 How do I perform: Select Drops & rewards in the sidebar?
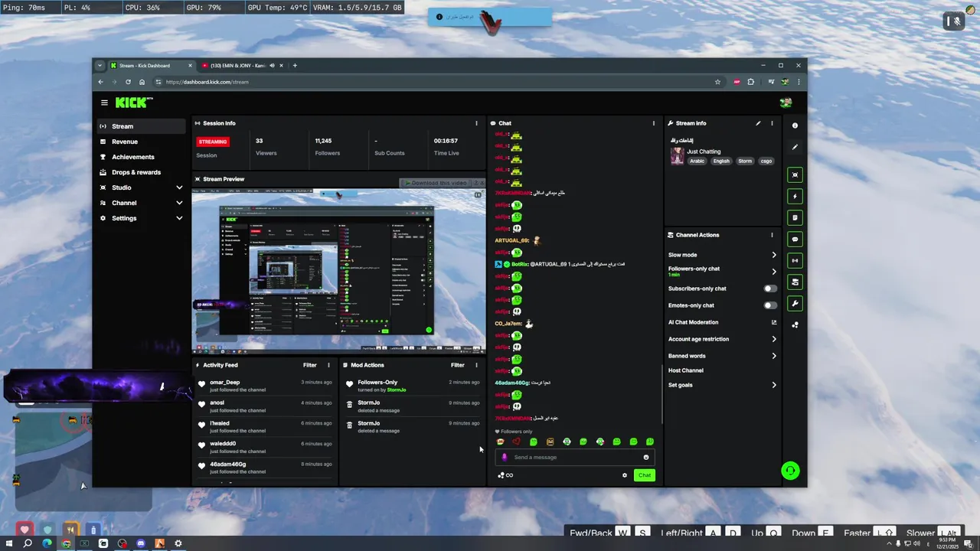pyautogui.click(x=142, y=172)
